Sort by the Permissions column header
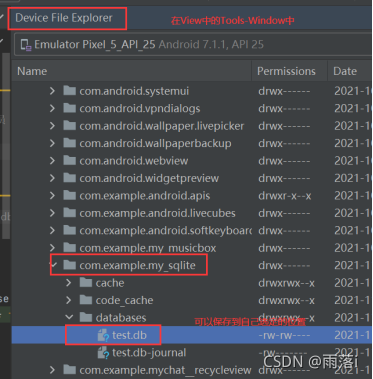Viewport: 373px width, 379px height. (x=286, y=71)
